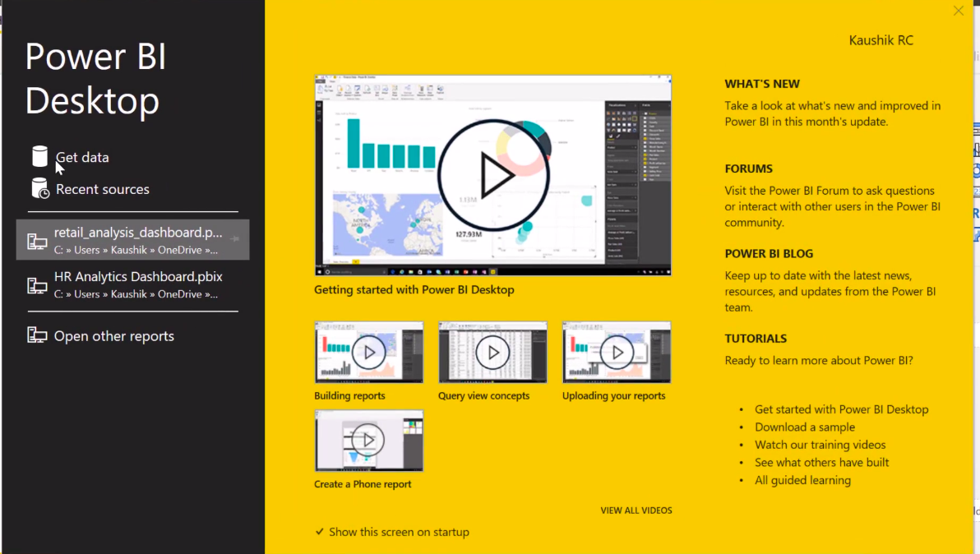This screenshot has height=554, width=980.
Task: Click the Building reports caption
Action: tap(349, 395)
